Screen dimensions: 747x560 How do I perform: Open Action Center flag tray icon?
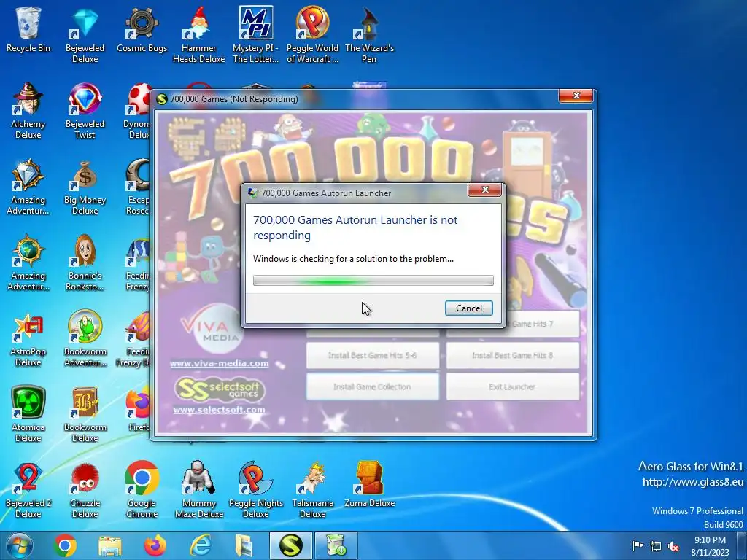[638, 546]
